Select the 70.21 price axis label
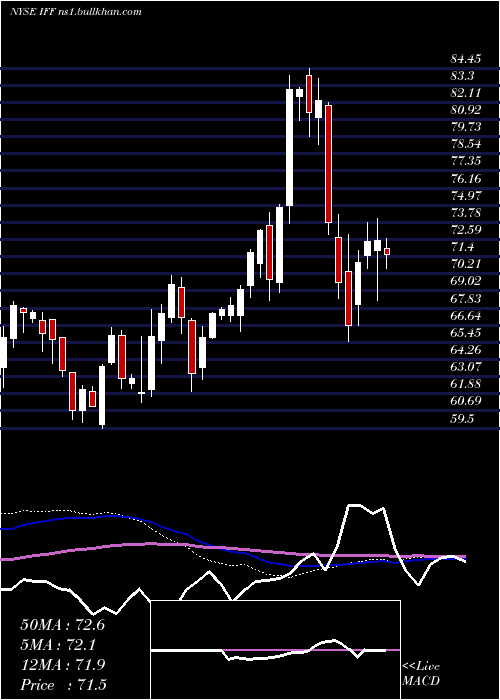The image size is (500, 700). [x=466, y=263]
